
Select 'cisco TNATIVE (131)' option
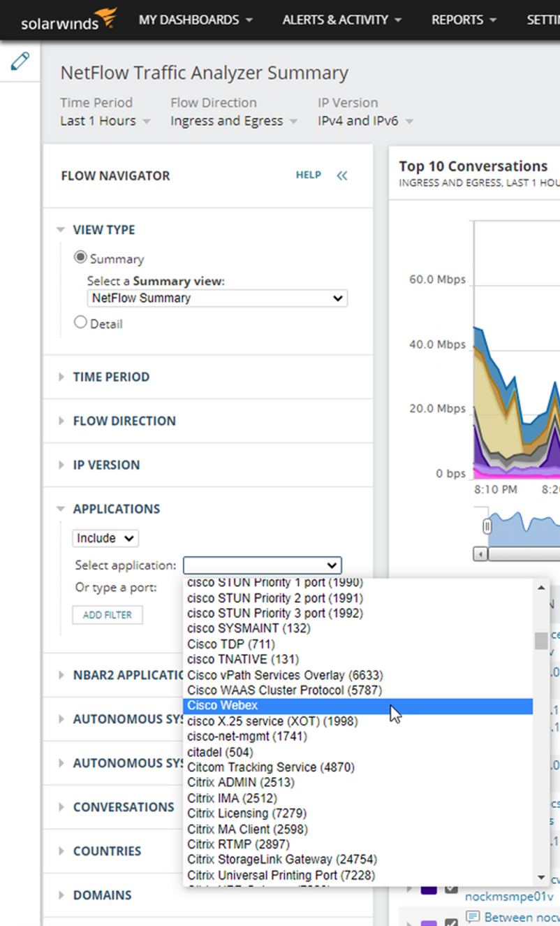point(358,660)
